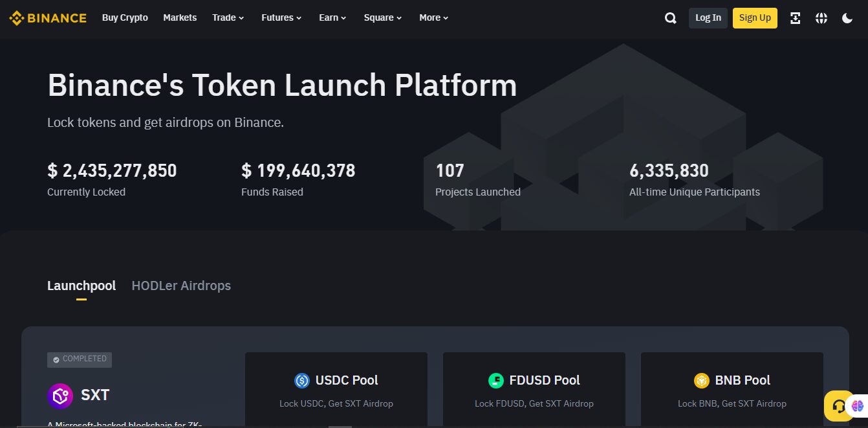Open the Square dropdown menu
Image resolution: width=868 pixels, height=428 pixels.
click(382, 17)
